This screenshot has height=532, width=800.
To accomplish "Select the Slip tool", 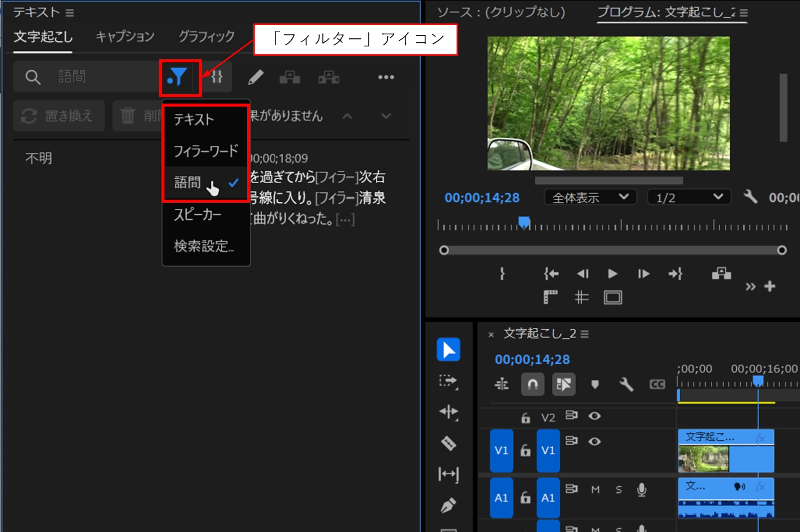I will pos(448,474).
